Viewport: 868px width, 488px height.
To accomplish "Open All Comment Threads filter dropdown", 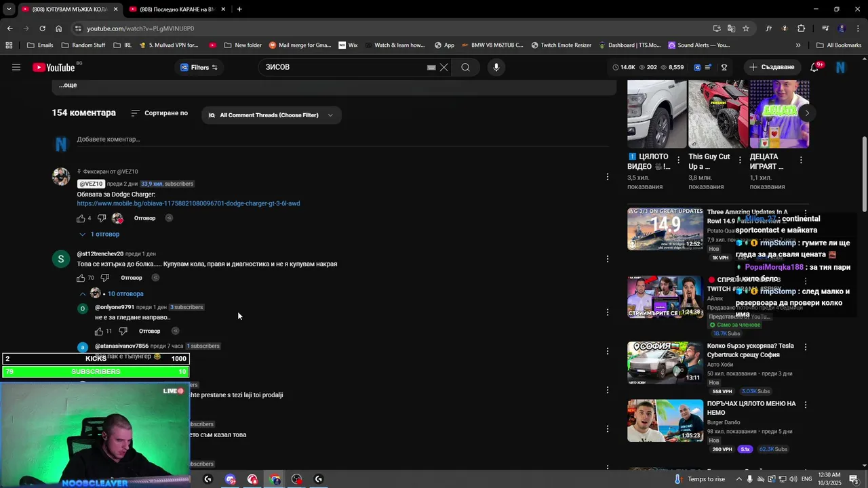I will [271, 115].
